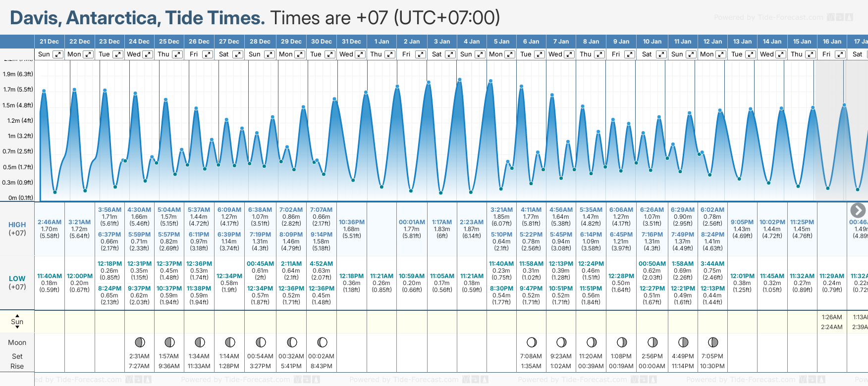868x386 pixels.
Task: Click the moon phase icon above 7:08AM
Action: [531, 342]
